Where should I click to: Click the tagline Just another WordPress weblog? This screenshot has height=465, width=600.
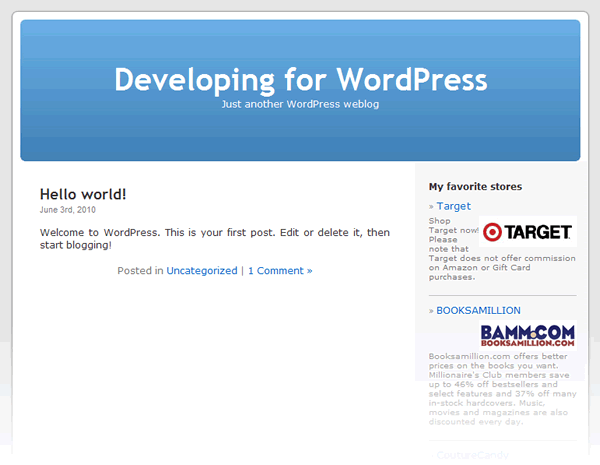tap(300, 104)
